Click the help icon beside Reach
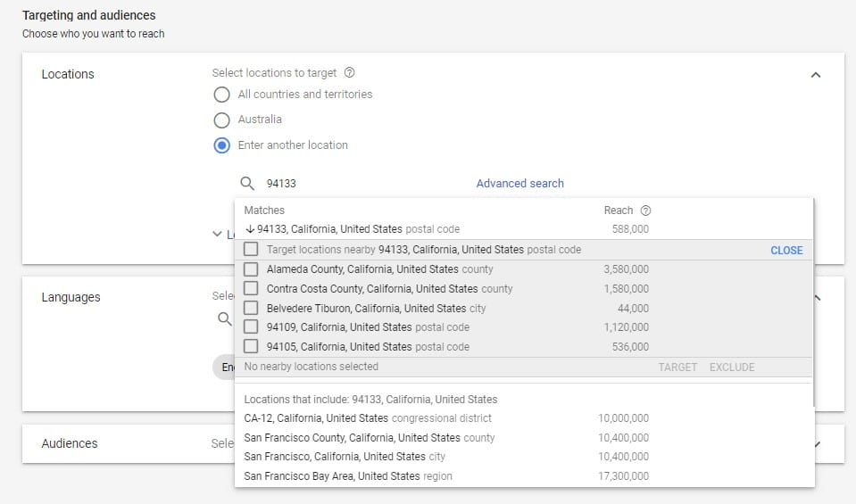The image size is (856, 504). click(645, 211)
